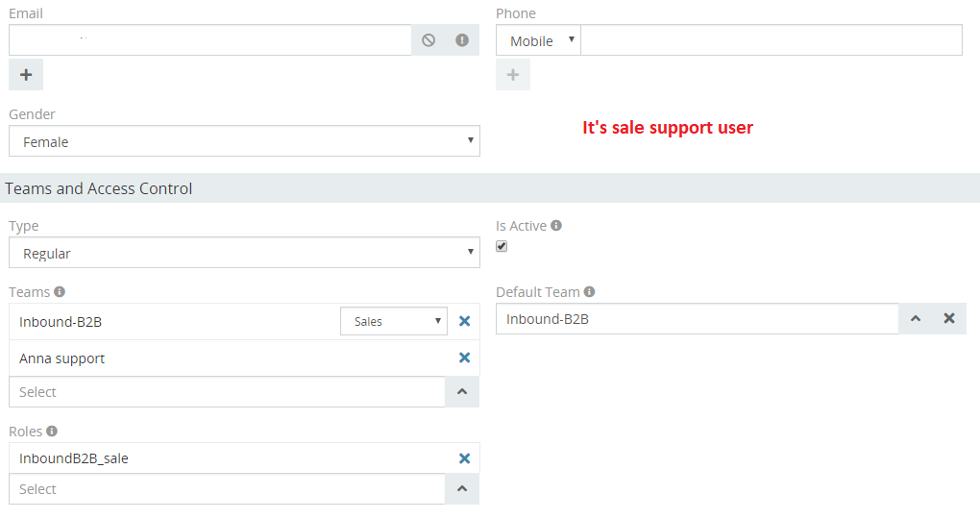Image resolution: width=980 pixels, height=519 pixels.
Task: Click the email opted-out ban icon
Action: [x=429, y=40]
